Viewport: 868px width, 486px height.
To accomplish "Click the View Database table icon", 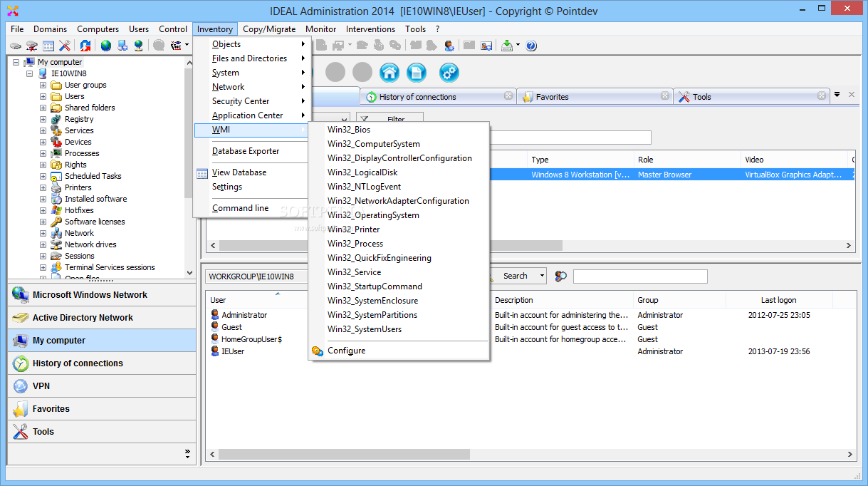I will 202,172.
